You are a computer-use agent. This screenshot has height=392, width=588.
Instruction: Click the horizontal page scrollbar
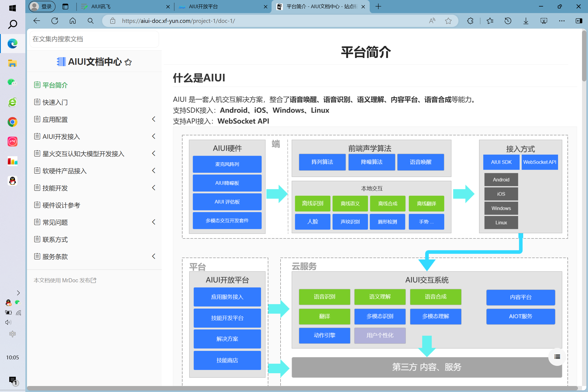click(x=302, y=388)
